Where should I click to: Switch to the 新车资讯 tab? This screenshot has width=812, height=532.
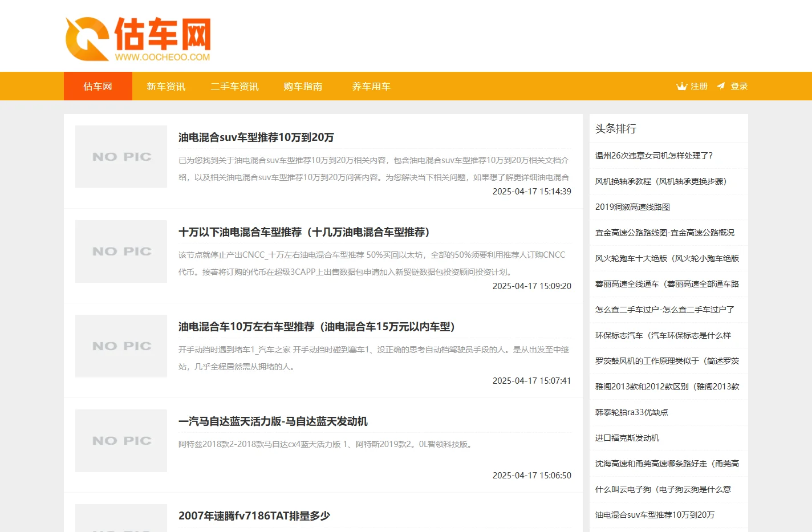(x=166, y=86)
